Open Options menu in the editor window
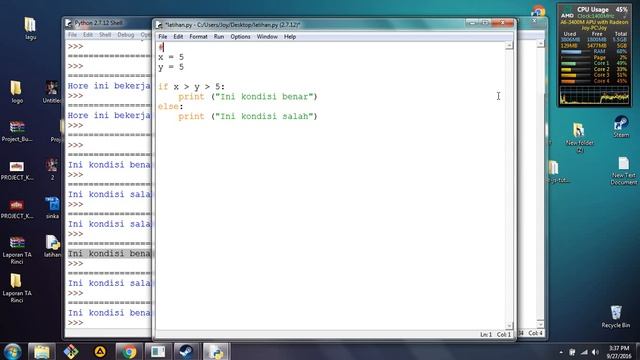 [x=240, y=37]
